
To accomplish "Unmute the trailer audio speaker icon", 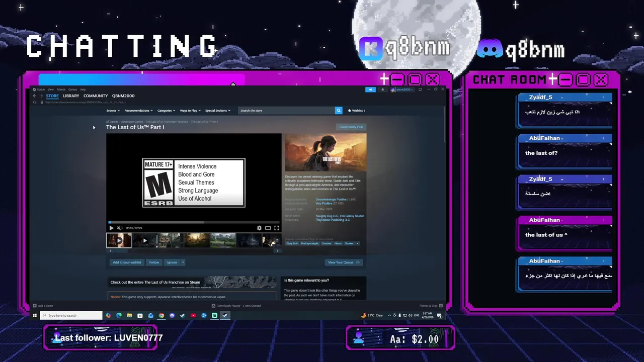I will [x=119, y=228].
